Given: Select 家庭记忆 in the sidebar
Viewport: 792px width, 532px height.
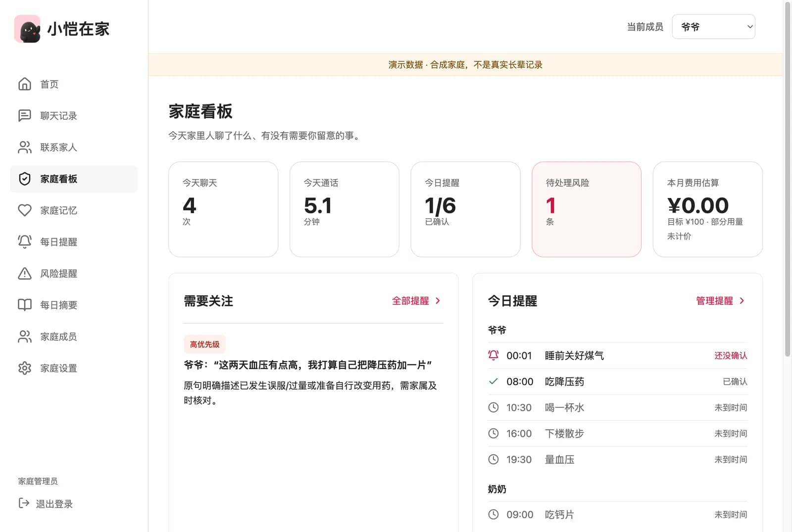Looking at the screenshot, I should tap(74, 210).
